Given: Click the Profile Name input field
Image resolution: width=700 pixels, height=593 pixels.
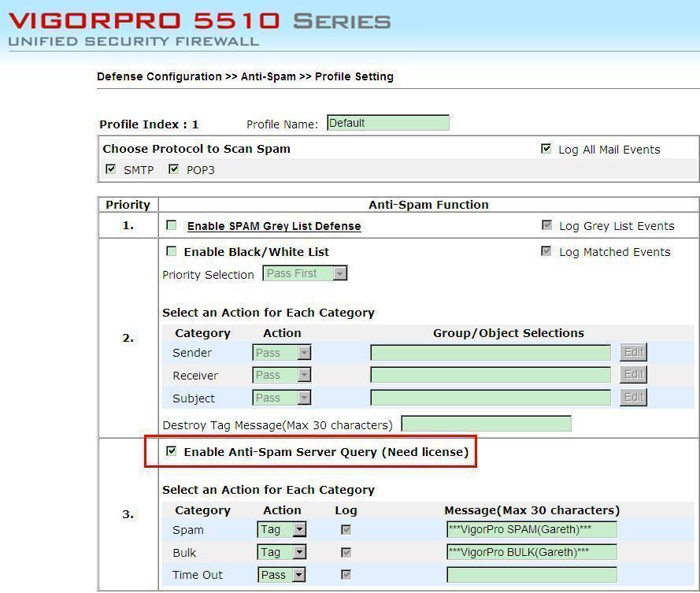Looking at the screenshot, I should click(388, 123).
